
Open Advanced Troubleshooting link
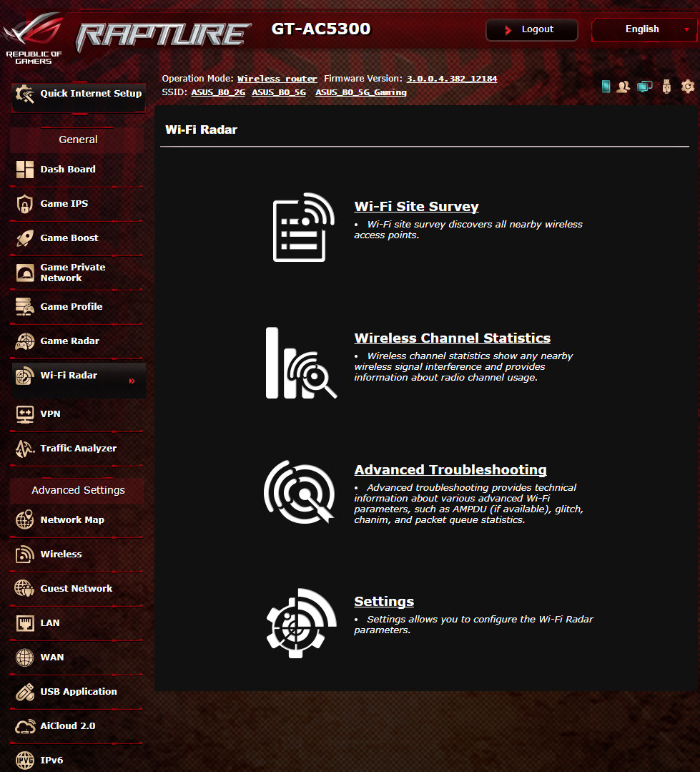pyautogui.click(x=450, y=469)
